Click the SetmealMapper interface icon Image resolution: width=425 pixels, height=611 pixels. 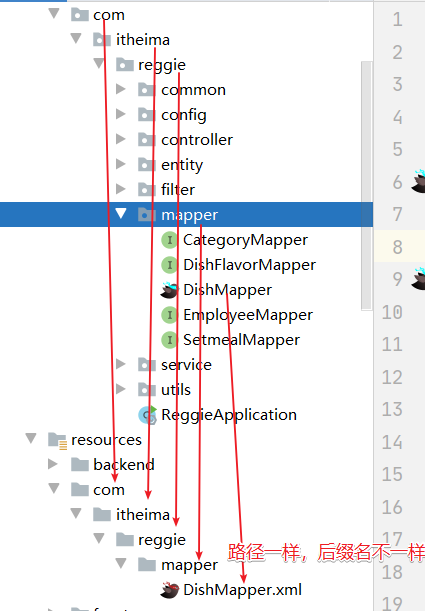pyautogui.click(x=169, y=340)
